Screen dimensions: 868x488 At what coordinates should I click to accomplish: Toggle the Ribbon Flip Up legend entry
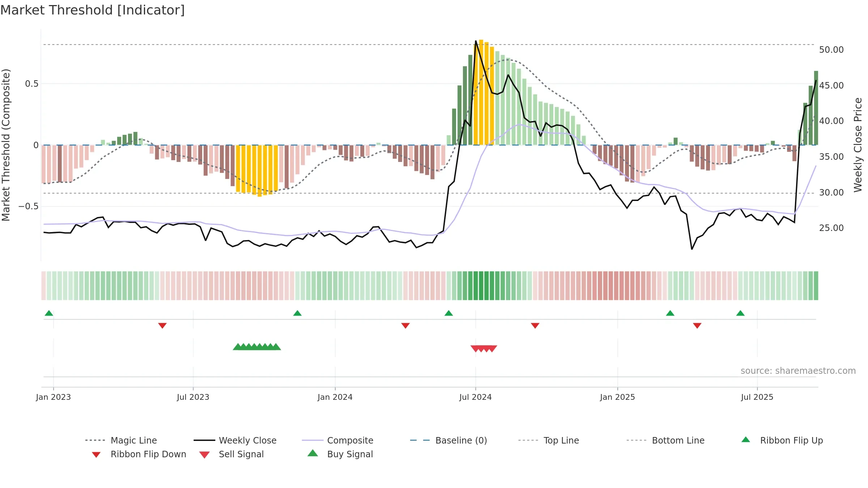(x=782, y=440)
